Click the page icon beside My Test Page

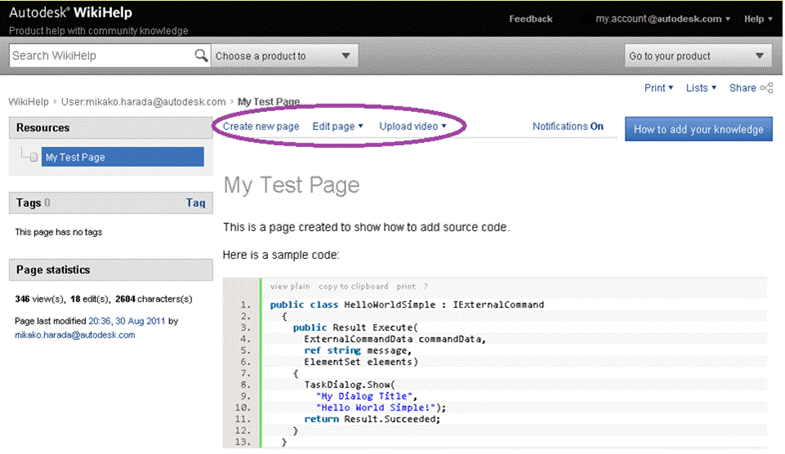[33, 157]
